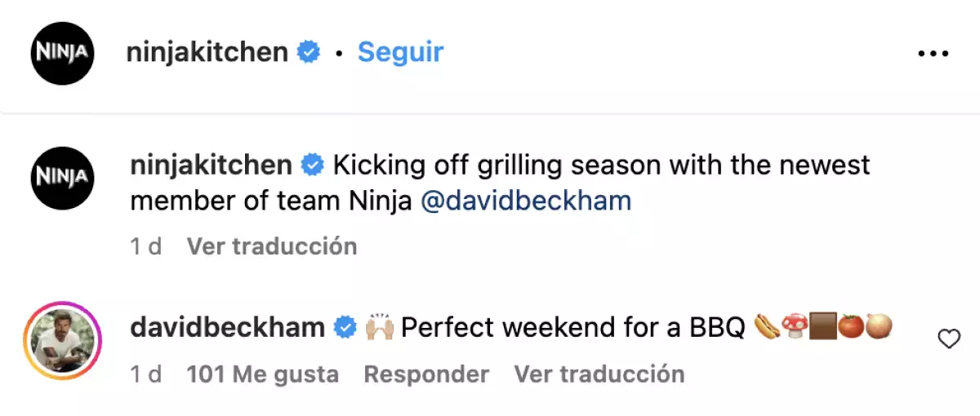Click the 'Perfect weekend for a BBQ' comment text

click(x=573, y=328)
